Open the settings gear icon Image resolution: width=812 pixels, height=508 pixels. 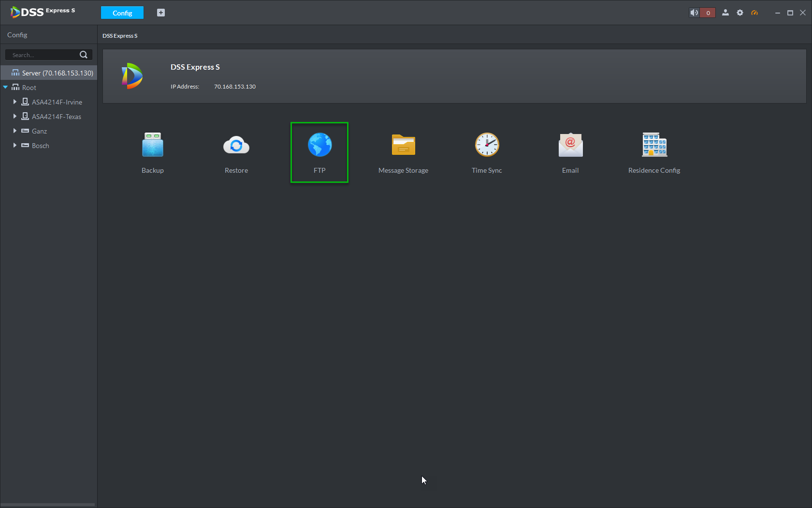point(739,13)
